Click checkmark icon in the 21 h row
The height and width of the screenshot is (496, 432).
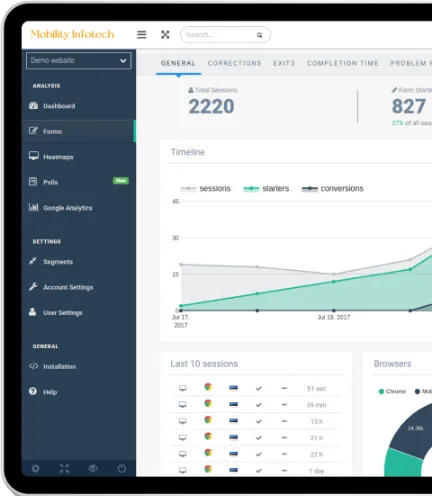coord(259,438)
